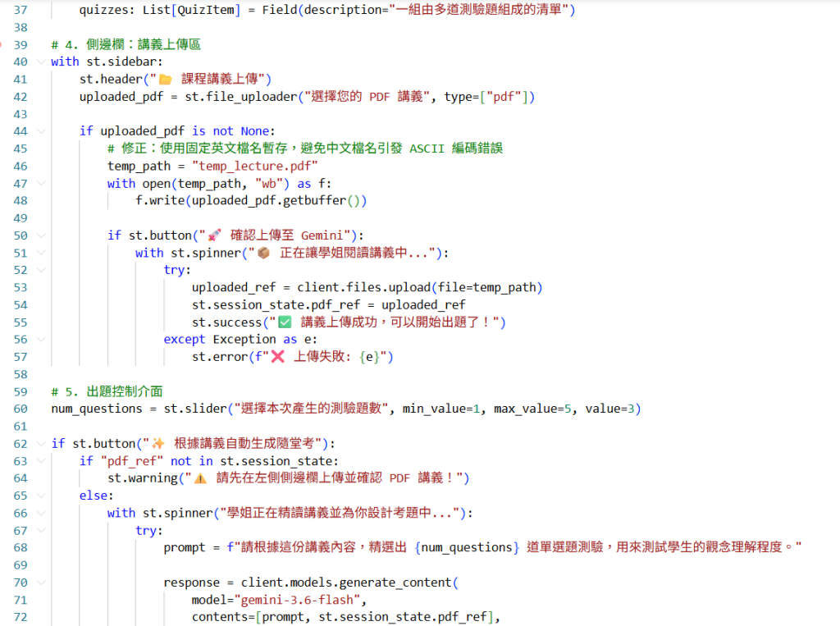The width and height of the screenshot is (840, 626).
Task: Click "max_value=5" in the slider call
Action: tap(532, 409)
